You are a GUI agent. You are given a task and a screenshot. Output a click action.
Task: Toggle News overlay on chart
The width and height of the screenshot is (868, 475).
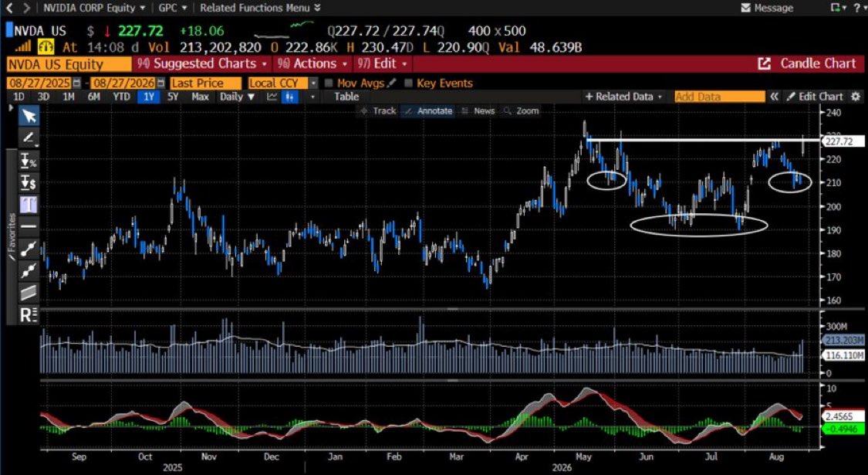(478, 111)
